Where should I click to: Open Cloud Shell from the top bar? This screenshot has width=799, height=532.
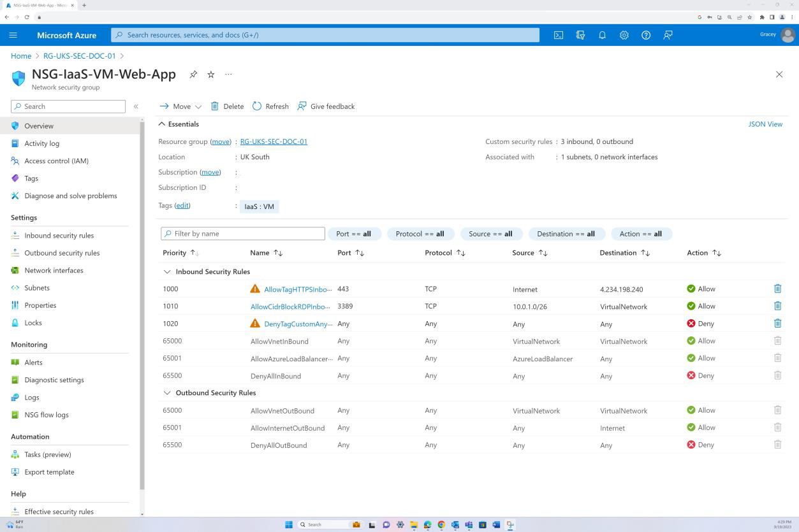[558, 35]
